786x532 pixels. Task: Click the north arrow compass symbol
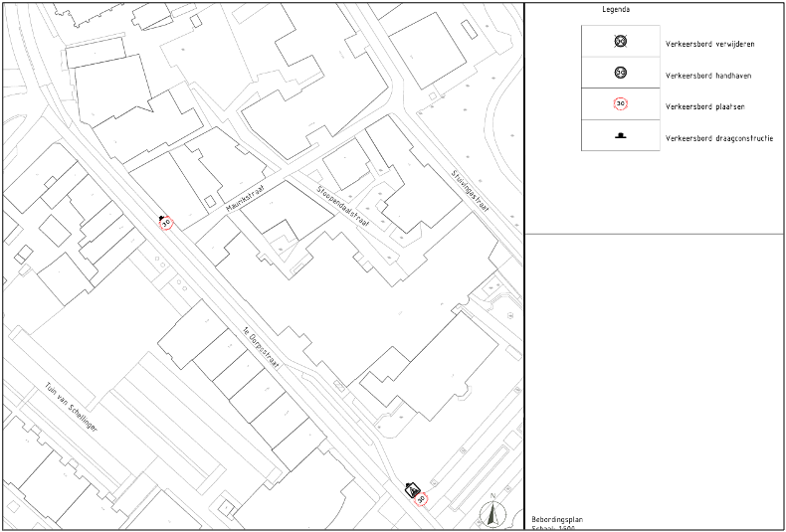click(491, 512)
